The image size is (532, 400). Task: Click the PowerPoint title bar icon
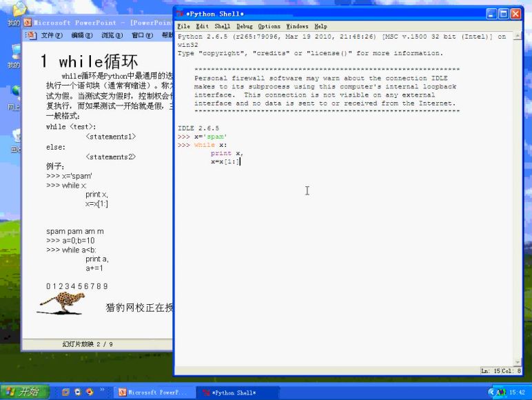[28, 23]
